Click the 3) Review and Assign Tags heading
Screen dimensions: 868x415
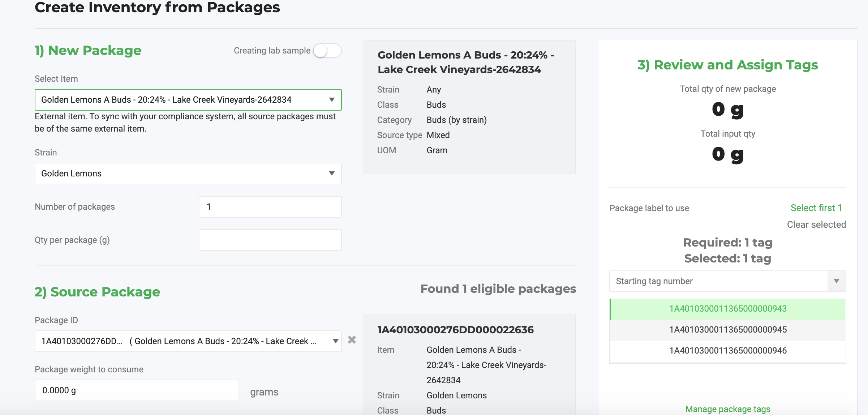(x=727, y=65)
